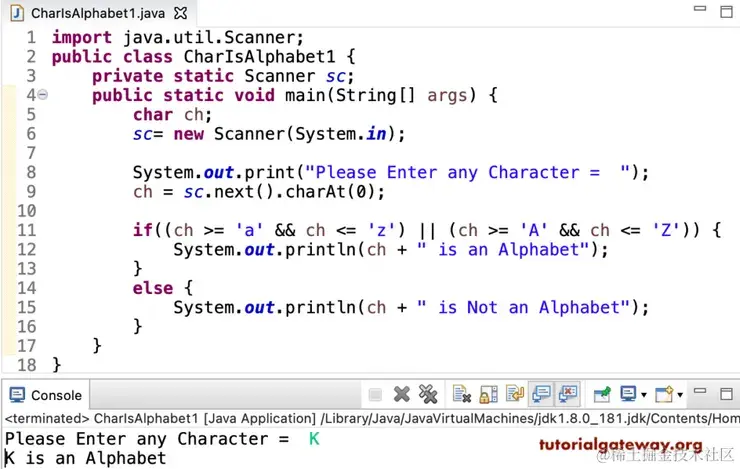Click 'K is an Alphabet' console output
The width and height of the screenshot is (740, 469).
pyautogui.click(x=85, y=458)
